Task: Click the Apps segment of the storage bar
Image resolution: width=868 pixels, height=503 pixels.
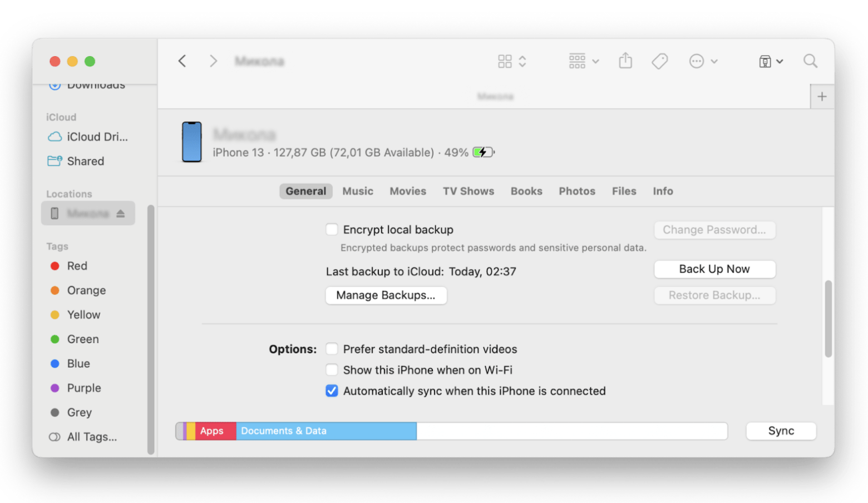Action: 214,431
